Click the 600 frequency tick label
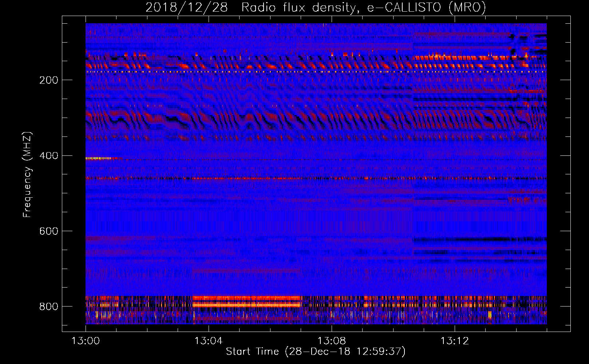 tap(49, 231)
